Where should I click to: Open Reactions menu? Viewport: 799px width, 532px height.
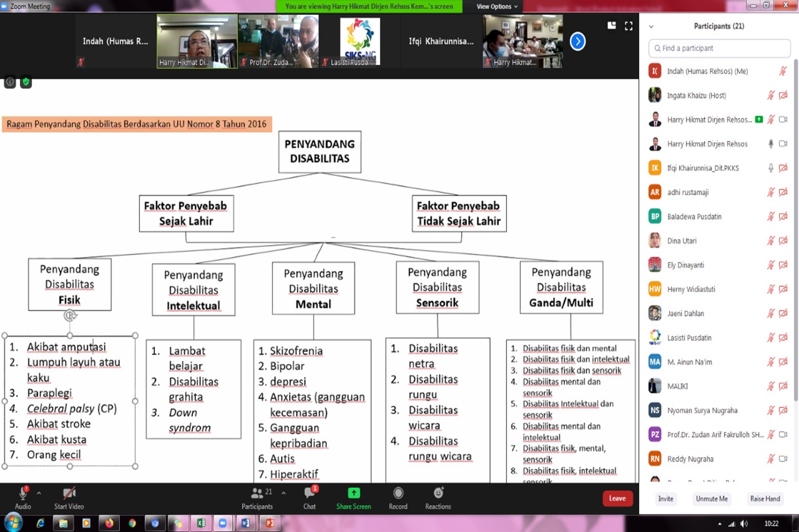[438, 498]
